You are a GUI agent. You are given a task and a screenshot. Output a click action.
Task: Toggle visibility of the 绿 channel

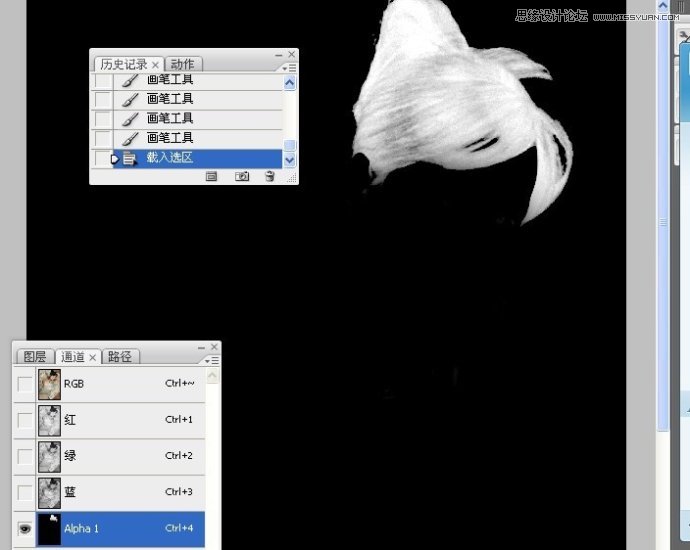(25, 456)
